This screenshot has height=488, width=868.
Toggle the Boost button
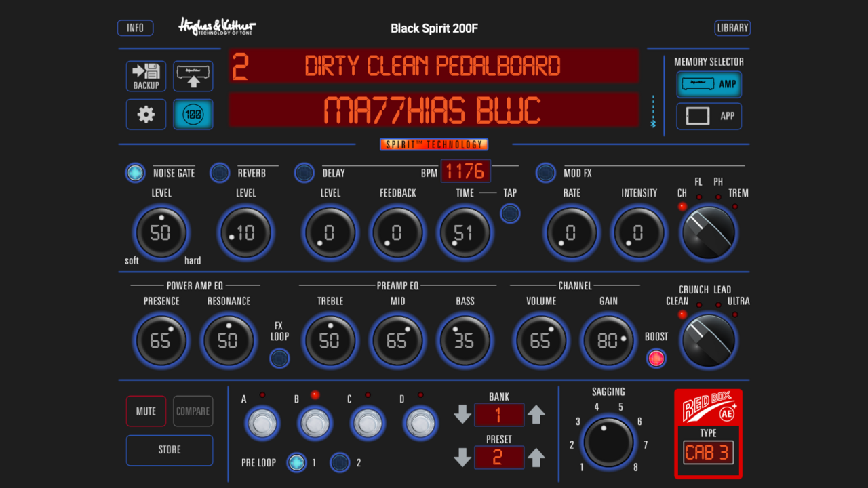coord(656,359)
